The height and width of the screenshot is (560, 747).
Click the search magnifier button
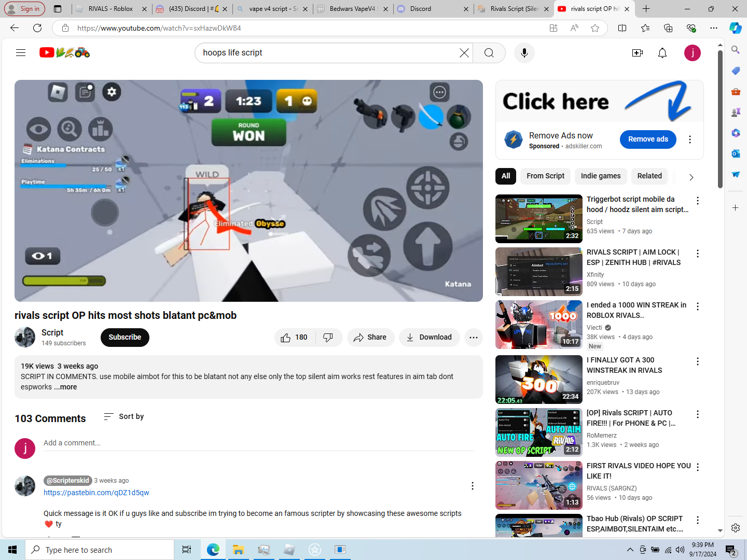click(x=489, y=53)
